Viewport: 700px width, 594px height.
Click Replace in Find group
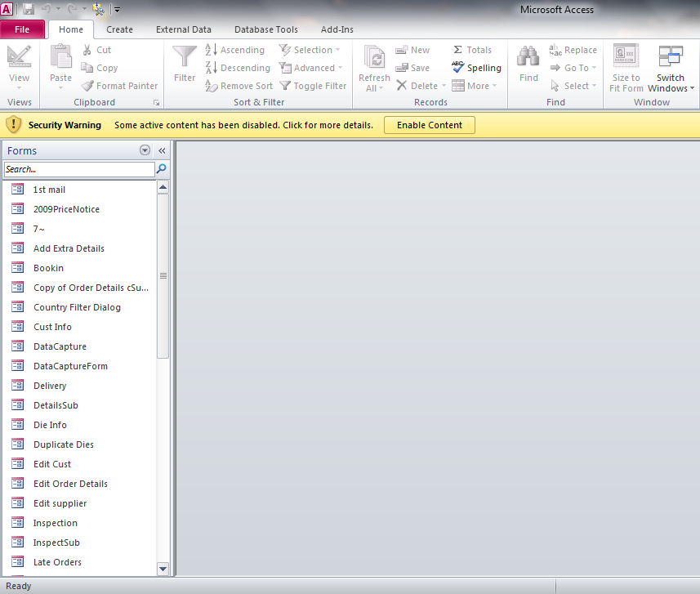point(573,50)
